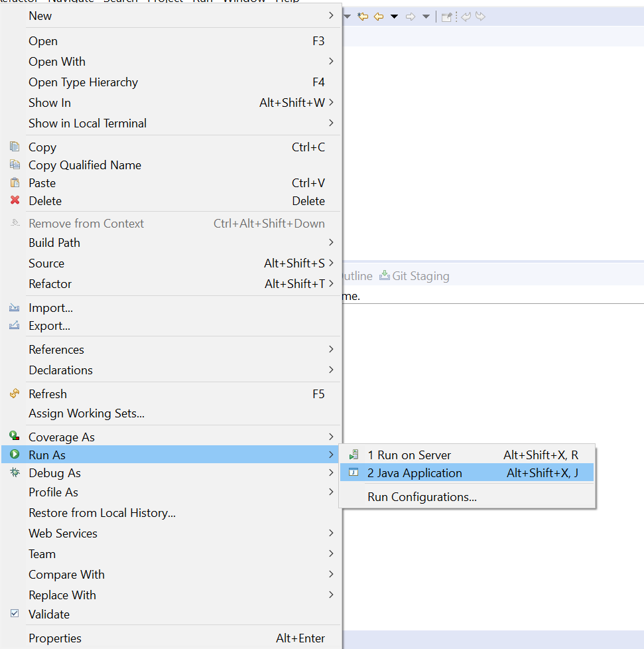The width and height of the screenshot is (644, 649).
Task: Select 2 Java Application from submenu
Action: click(415, 473)
